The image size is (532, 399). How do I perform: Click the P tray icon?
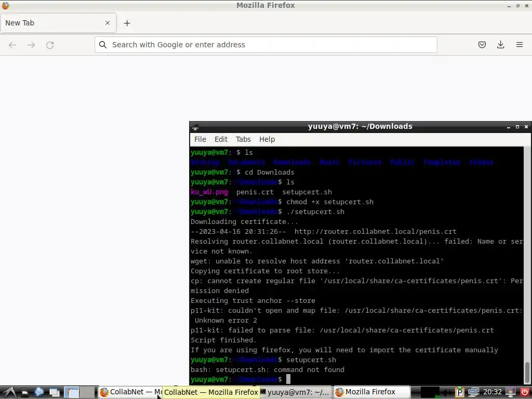pos(459,392)
